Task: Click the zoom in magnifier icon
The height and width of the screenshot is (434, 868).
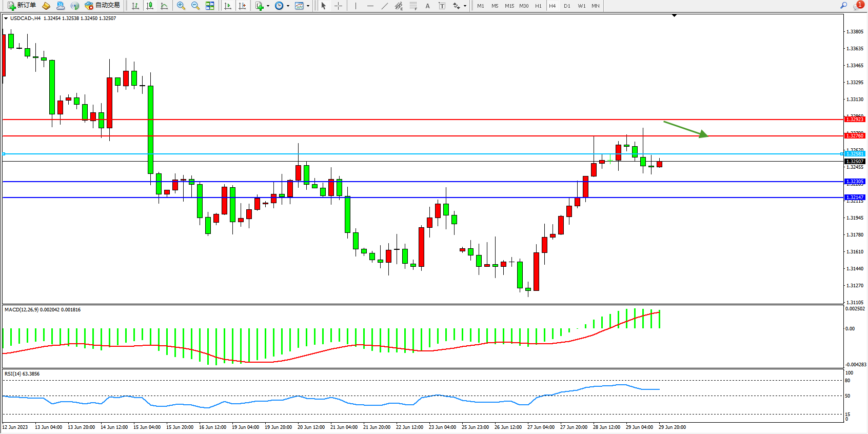Action: point(181,6)
